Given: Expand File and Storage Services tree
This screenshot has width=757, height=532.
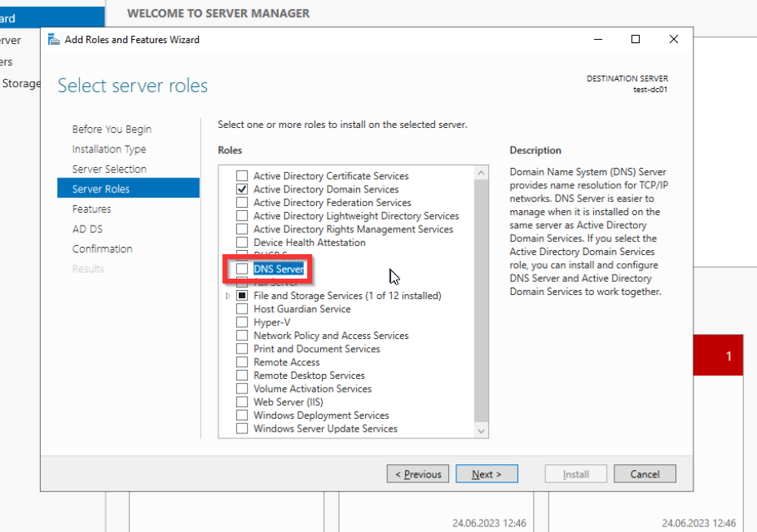Looking at the screenshot, I should click(x=228, y=296).
